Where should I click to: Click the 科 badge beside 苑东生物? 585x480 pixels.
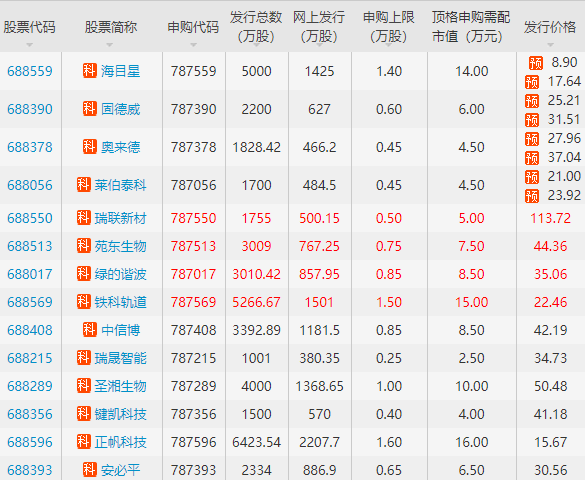pyautogui.click(x=84, y=245)
